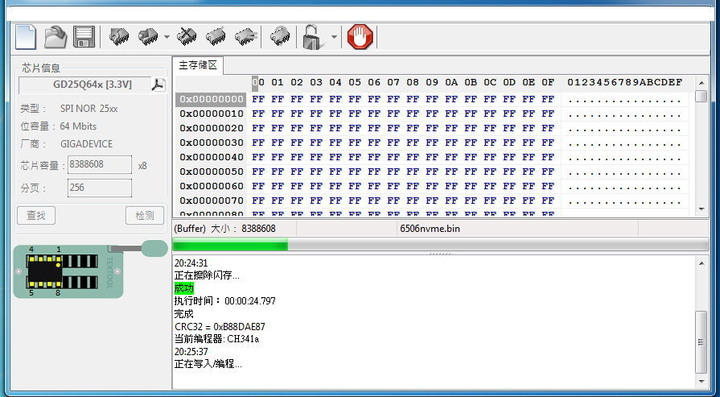The image size is (720, 397).
Task: Save buffer using the floppy disk icon
Action: tap(84, 37)
